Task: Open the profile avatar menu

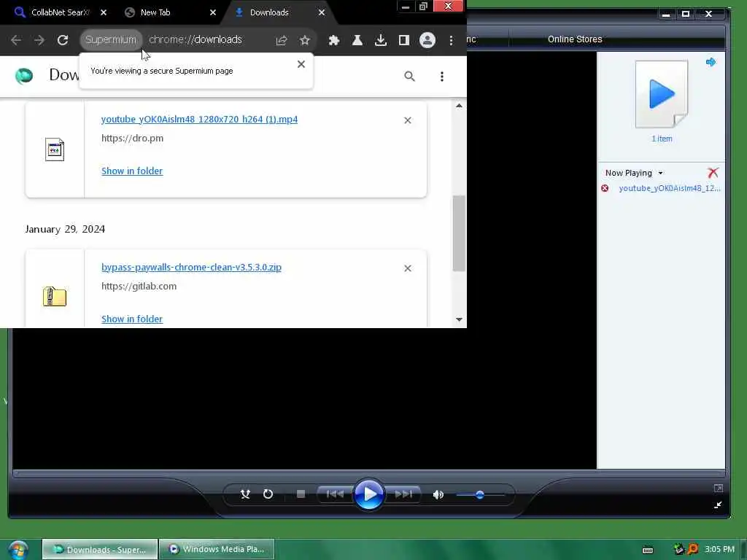Action: (x=427, y=41)
